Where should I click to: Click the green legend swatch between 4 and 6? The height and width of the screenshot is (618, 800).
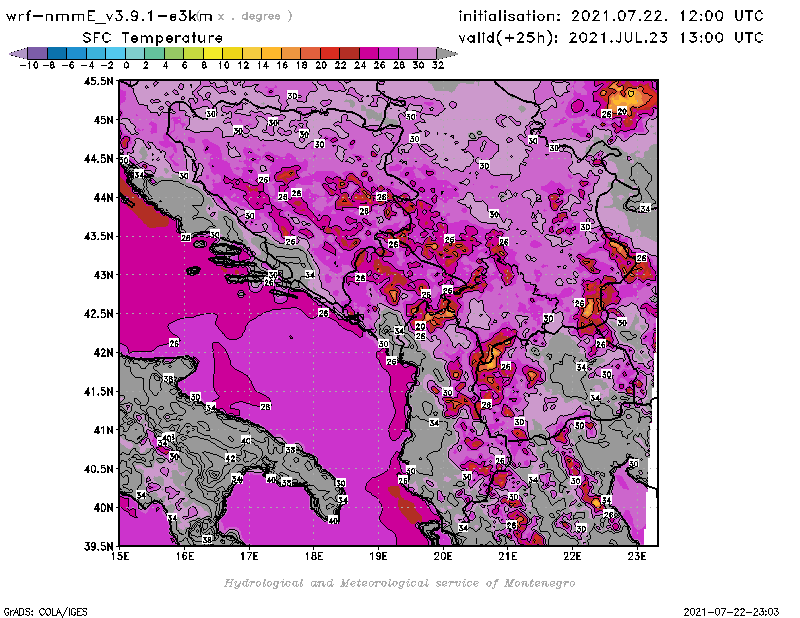point(174,53)
